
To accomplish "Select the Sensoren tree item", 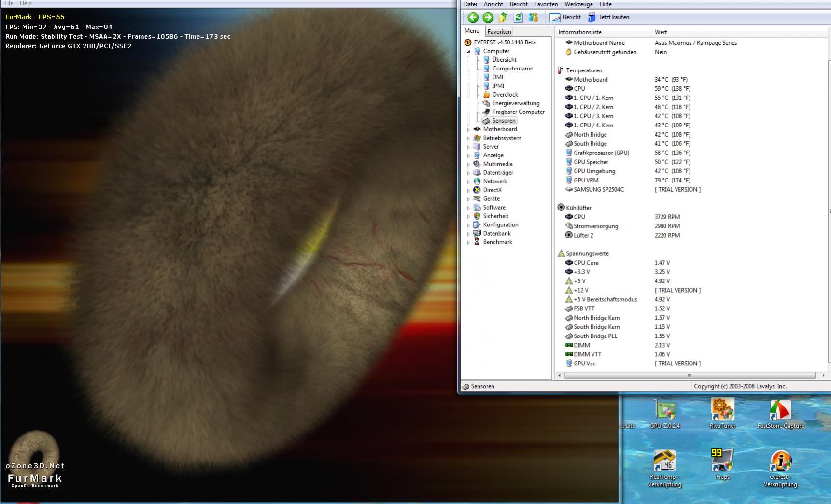I will pyautogui.click(x=504, y=121).
